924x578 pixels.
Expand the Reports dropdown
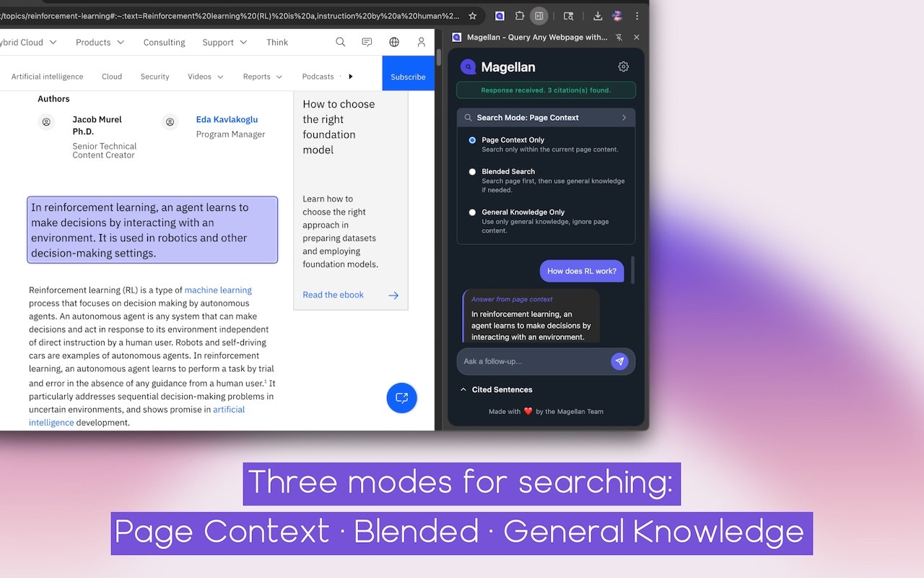263,77
